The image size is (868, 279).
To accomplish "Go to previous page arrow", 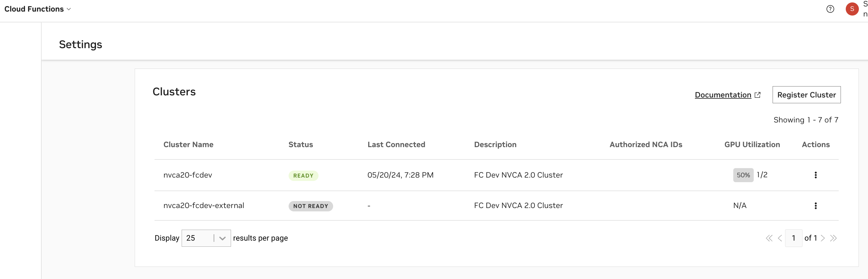I will [780, 238].
